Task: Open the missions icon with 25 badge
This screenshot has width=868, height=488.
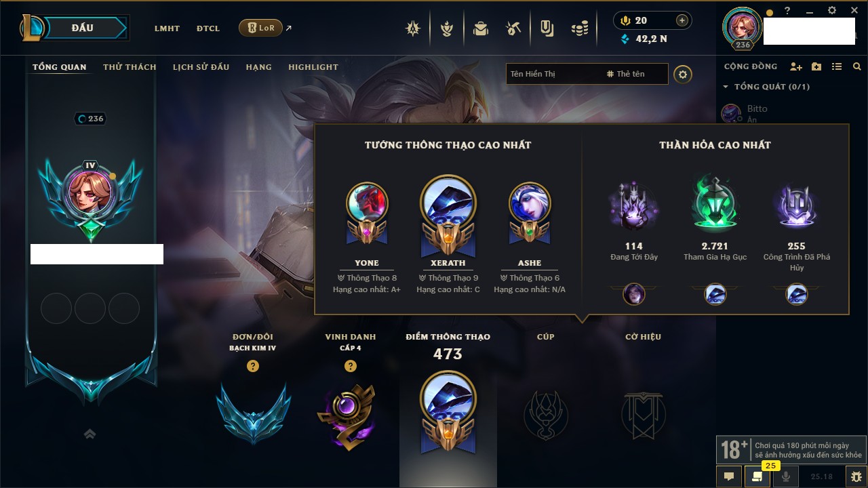Action: (757, 476)
